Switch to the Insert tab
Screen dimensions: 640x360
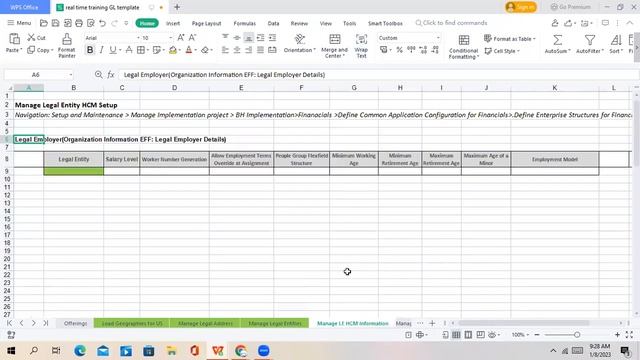[x=173, y=23]
